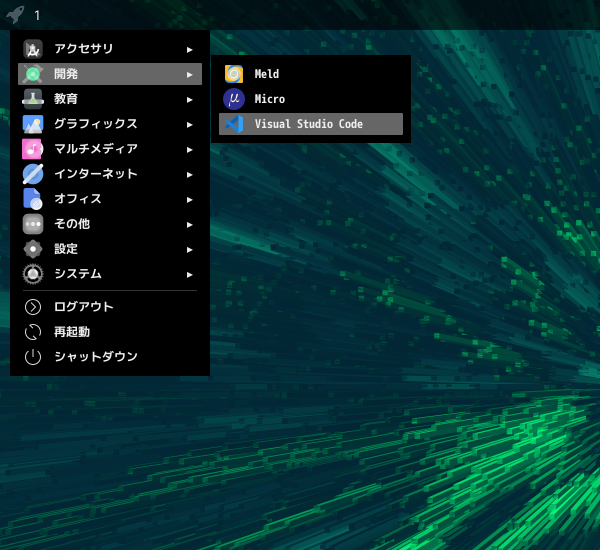This screenshot has height=550, width=600.
Task: Expand the 開発 submenu arrow
Action: coord(189,75)
